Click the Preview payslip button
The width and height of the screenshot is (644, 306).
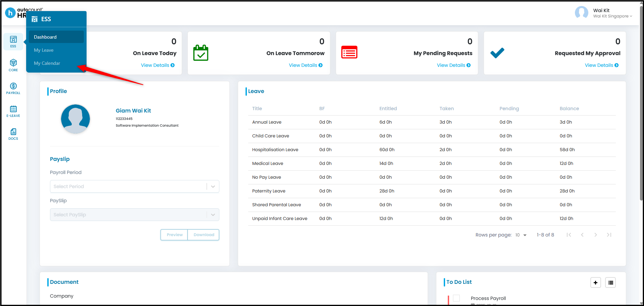(174, 235)
